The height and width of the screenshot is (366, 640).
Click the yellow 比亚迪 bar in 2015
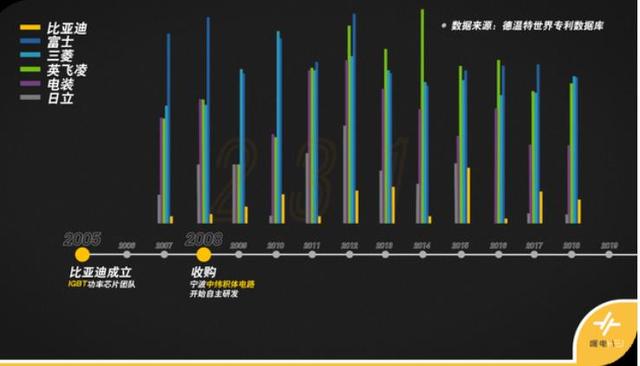[469, 195]
